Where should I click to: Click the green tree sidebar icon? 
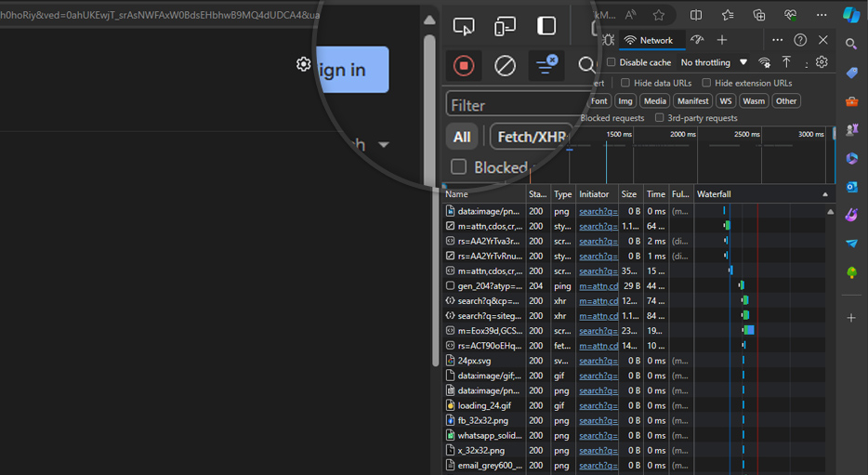click(851, 271)
